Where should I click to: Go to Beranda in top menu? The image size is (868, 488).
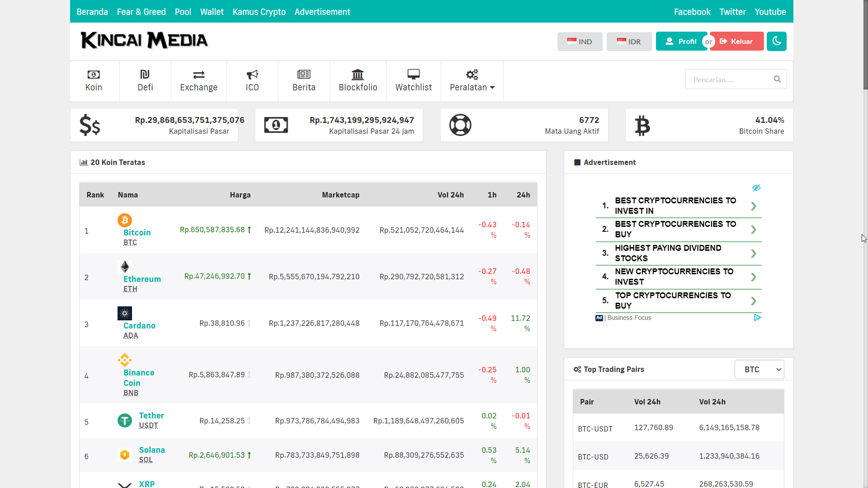pyautogui.click(x=92, y=12)
